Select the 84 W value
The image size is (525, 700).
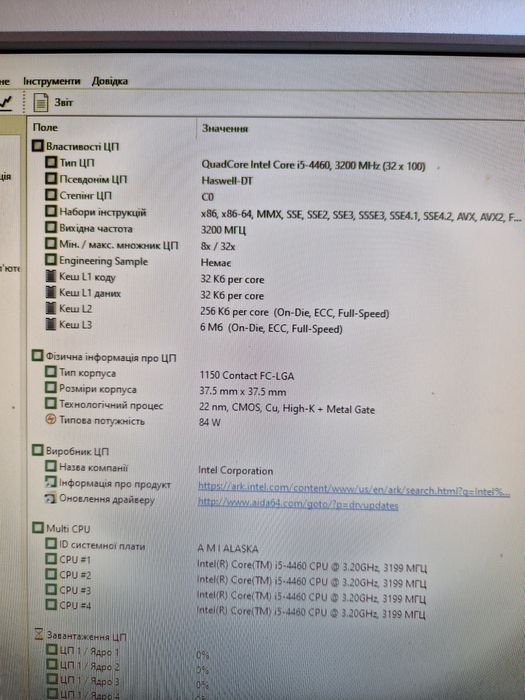click(210, 422)
